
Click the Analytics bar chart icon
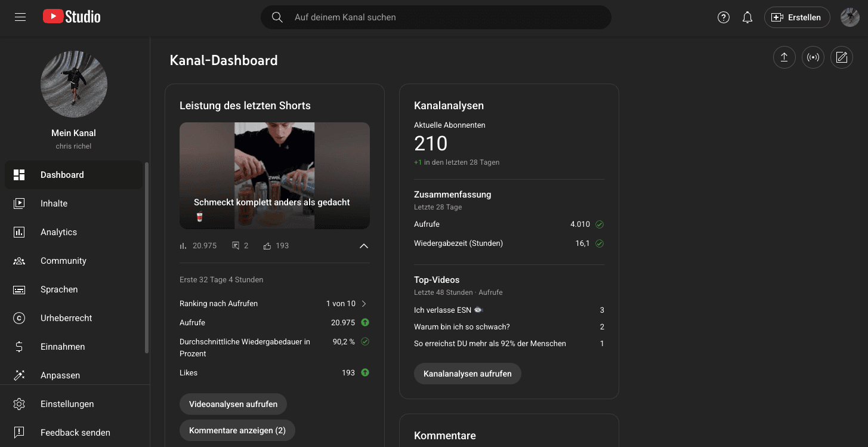coord(19,232)
